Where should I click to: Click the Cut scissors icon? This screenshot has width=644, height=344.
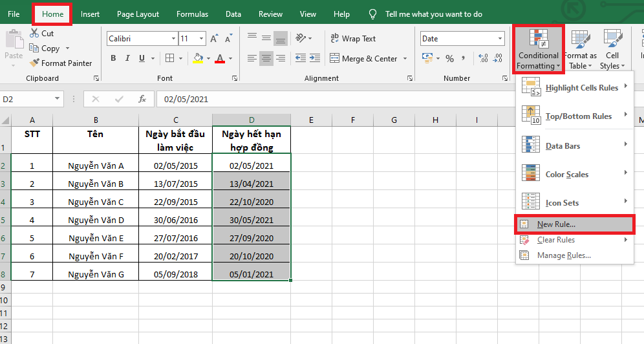(34, 34)
